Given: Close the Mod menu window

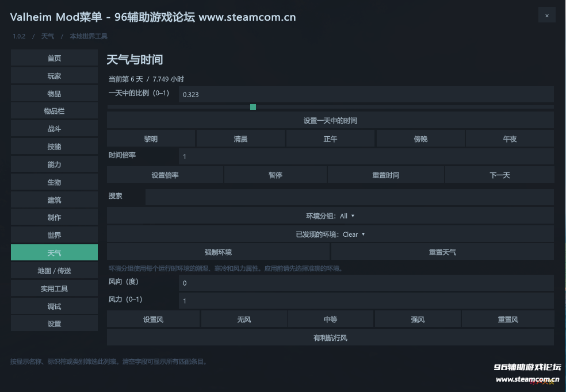Looking at the screenshot, I should 546,16.
